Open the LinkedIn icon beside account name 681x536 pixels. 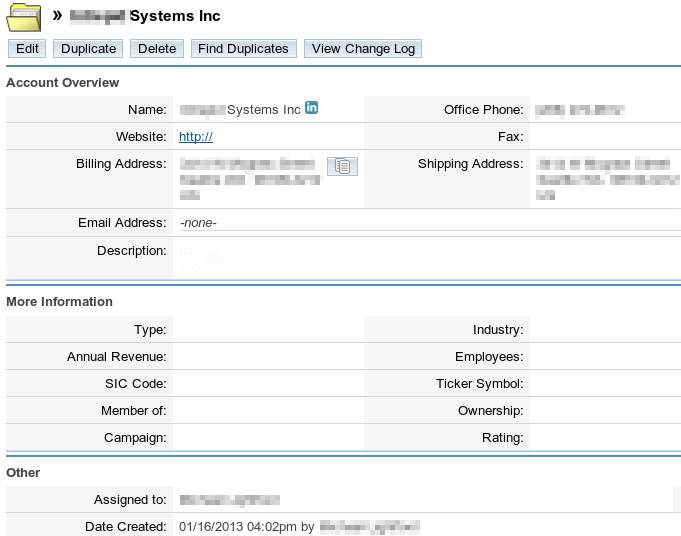312,108
